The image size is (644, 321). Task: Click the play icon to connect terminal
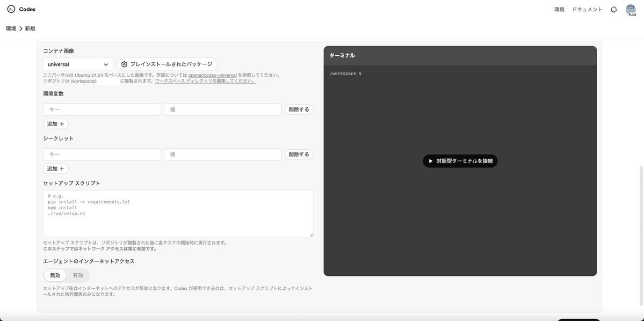430,162
